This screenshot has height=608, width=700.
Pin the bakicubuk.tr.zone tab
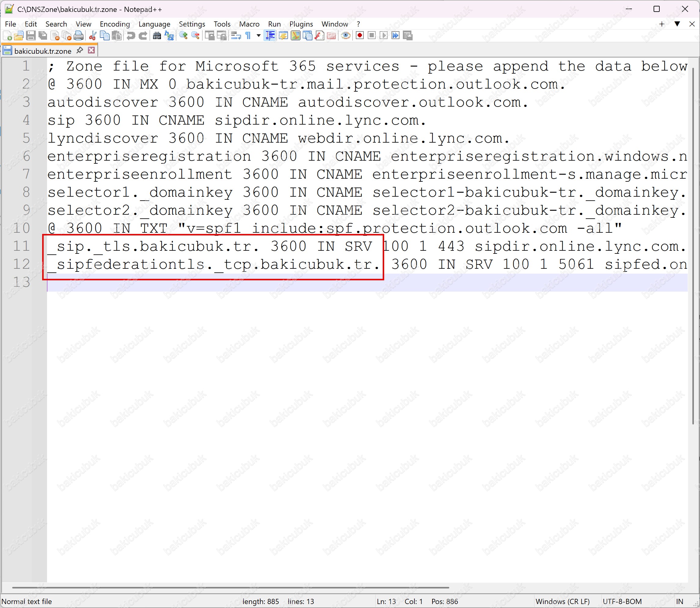pos(80,51)
